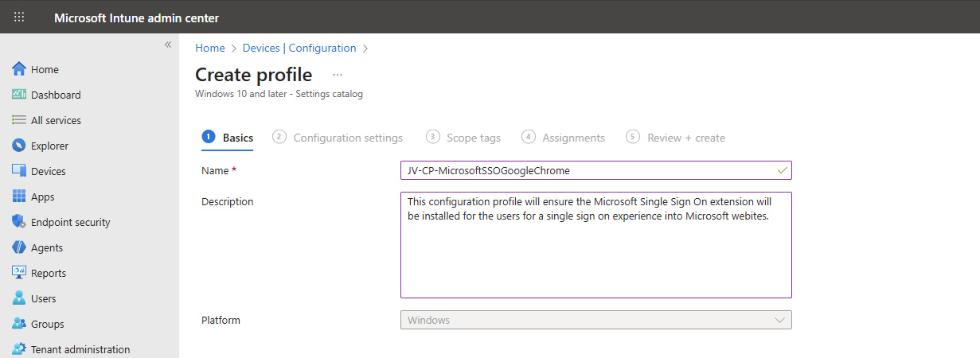Open the app launcher waffle icon
The height and width of the screenshot is (358, 980).
pyautogui.click(x=19, y=17)
